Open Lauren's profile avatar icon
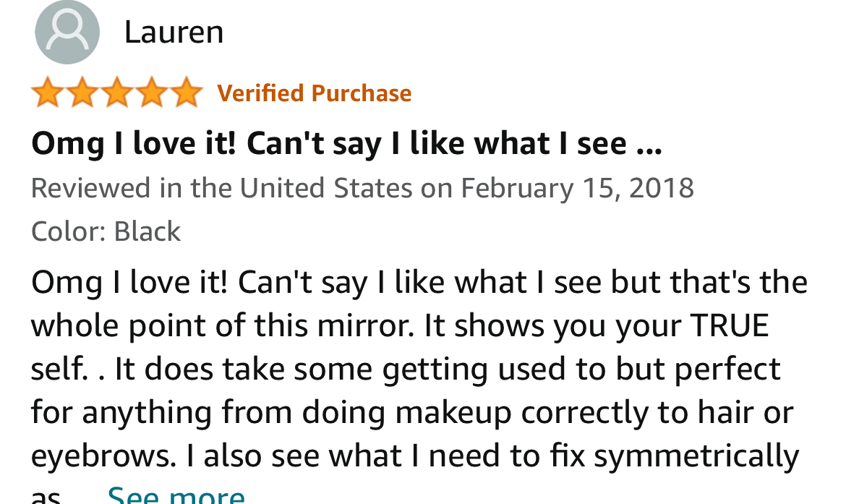This screenshot has width=846, height=504. [67, 32]
